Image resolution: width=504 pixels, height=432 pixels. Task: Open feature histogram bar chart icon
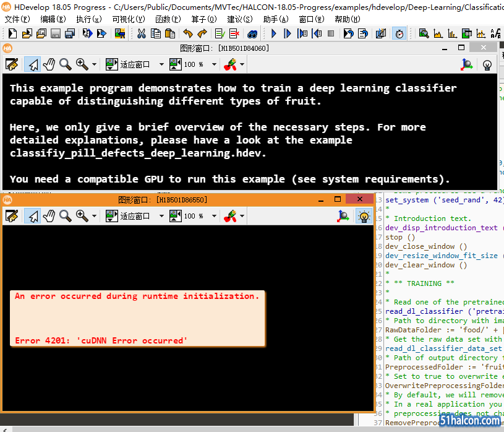pos(452,33)
